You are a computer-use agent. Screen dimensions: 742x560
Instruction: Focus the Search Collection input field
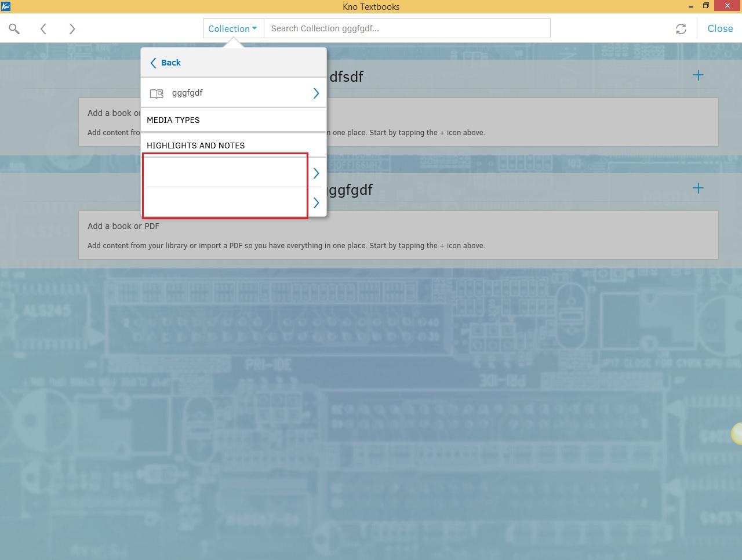click(x=407, y=28)
